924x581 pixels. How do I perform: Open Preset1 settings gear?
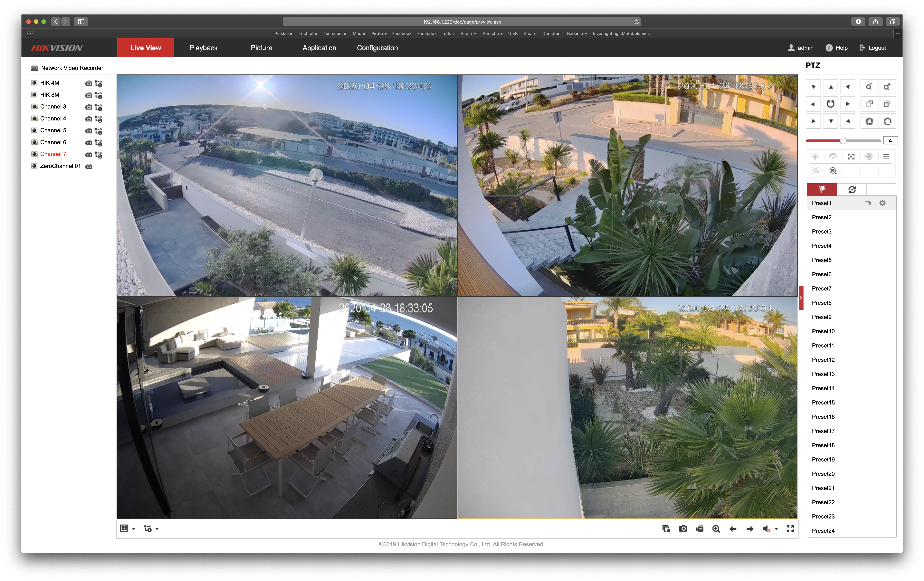pos(883,203)
